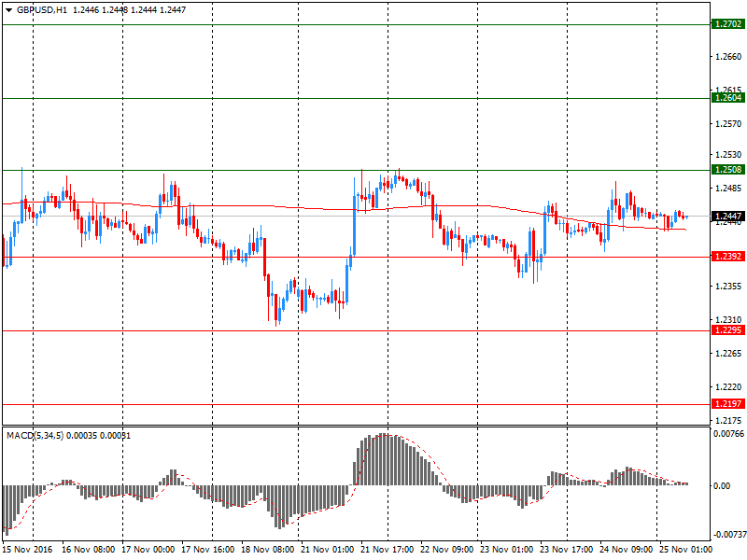Click the current price label 1.2447
This screenshot has width=747, height=560.
pyautogui.click(x=728, y=217)
